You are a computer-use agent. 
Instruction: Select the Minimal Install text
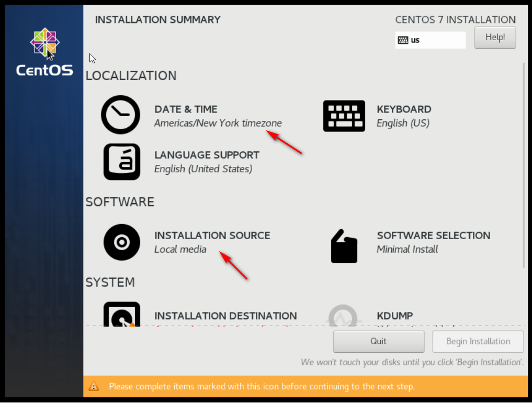pyautogui.click(x=408, y=249)
